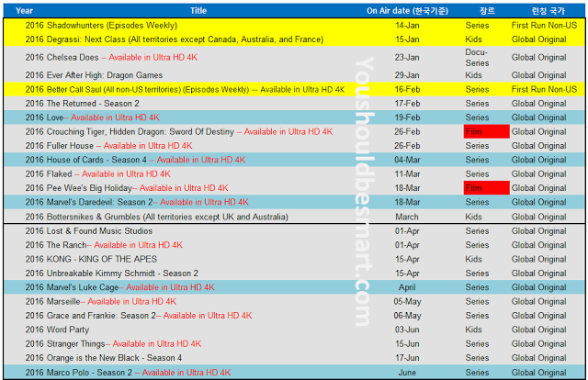Select the 16-Feb air date cell
Viewport: 588px width, 380px height.
(407, 90)
